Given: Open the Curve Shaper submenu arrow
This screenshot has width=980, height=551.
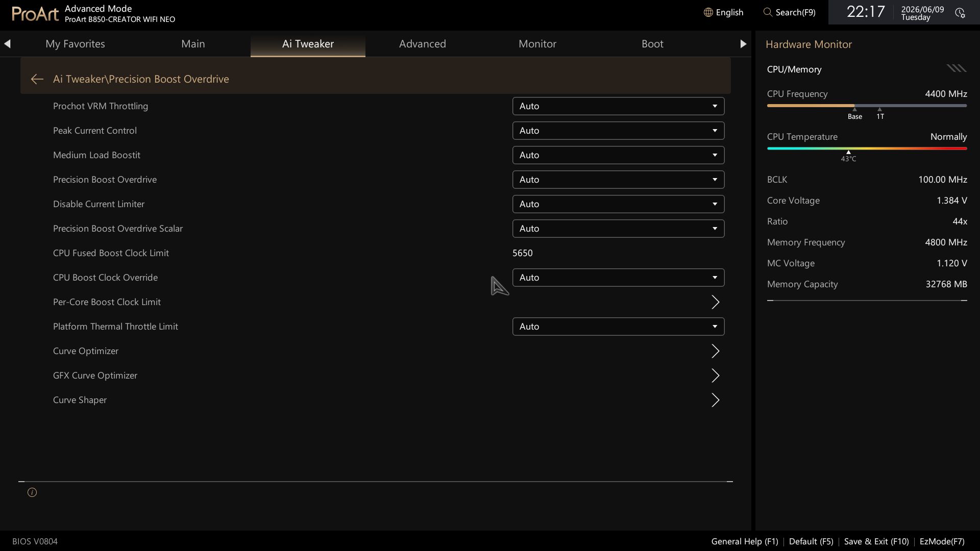Looking at the screenshot, I should 715,400.
